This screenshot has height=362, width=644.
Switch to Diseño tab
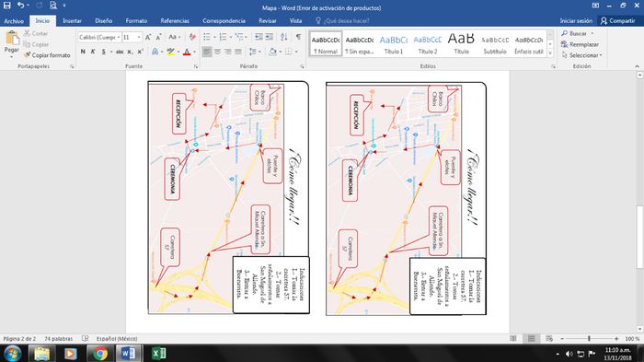(x=103, y=20)
